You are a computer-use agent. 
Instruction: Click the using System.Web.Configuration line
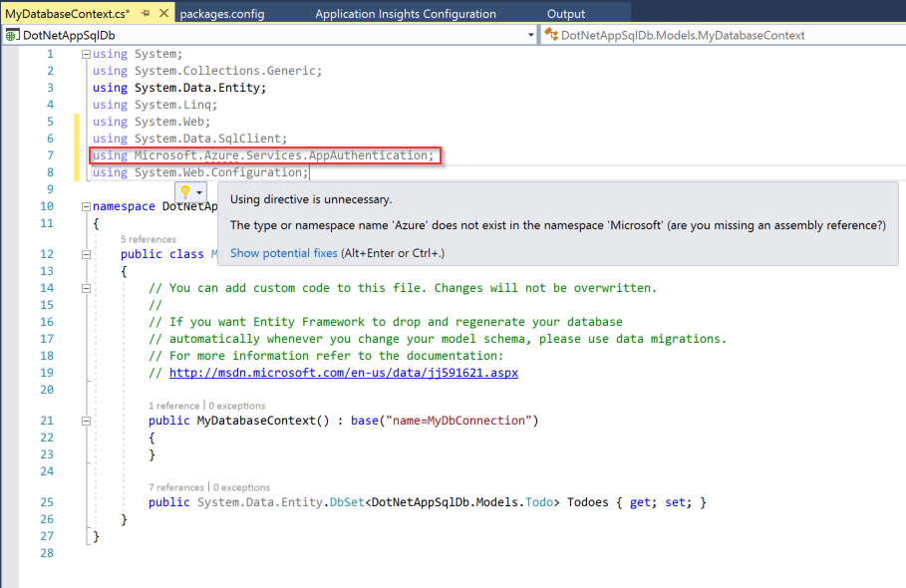200,172
